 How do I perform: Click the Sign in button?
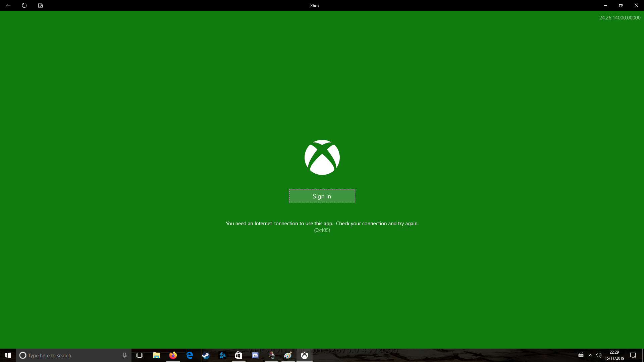pos(322,196)
